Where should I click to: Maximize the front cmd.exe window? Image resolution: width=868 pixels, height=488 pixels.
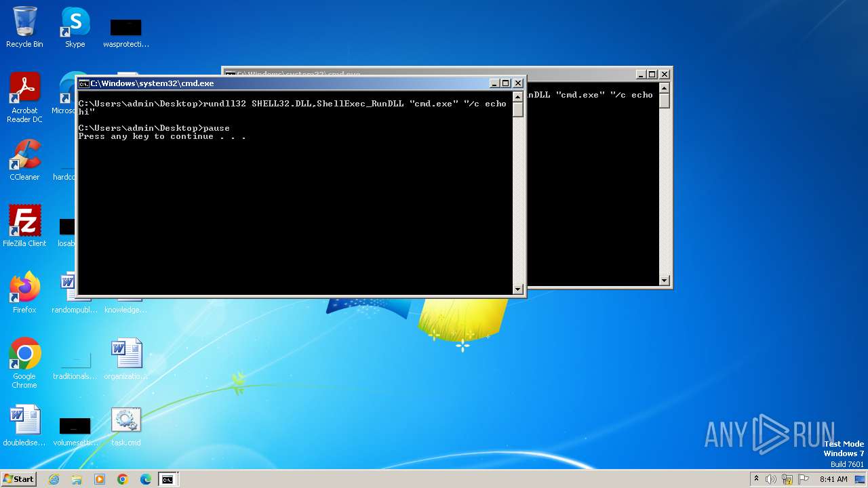coord(506,83)
